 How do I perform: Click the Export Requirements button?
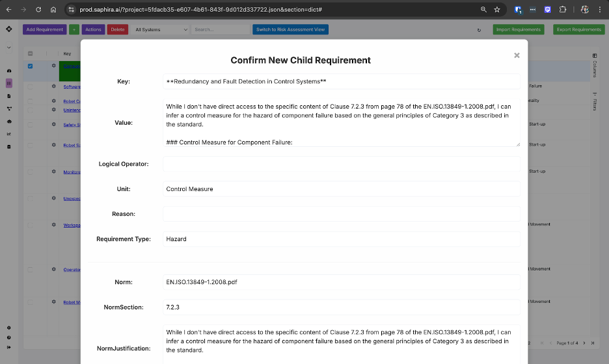tap(578, 29)
